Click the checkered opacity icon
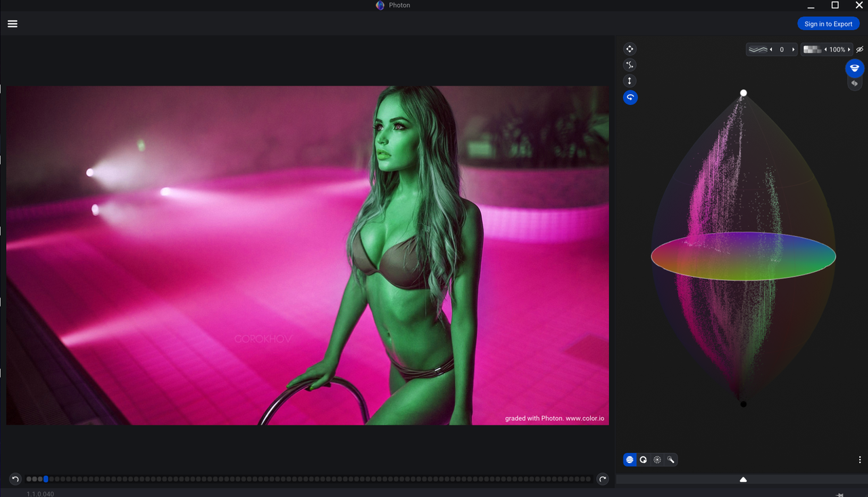Screen dimensions: 868x497 pyautogui.click(x=812, y=49)
